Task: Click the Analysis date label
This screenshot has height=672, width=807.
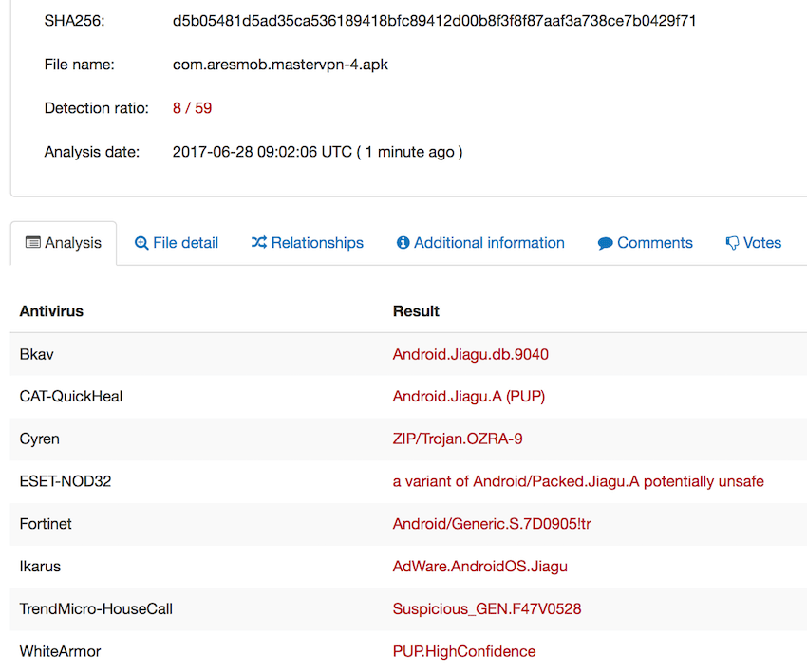Action: pos(91,152)
